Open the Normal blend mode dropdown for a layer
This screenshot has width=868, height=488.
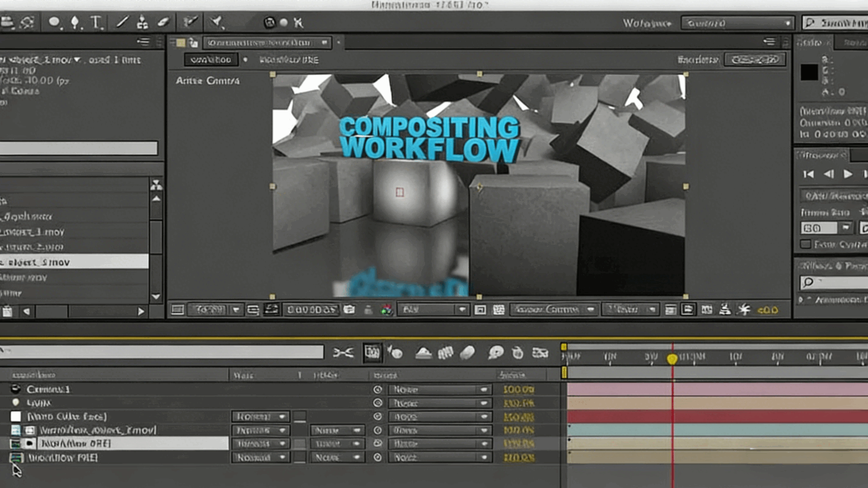(x=260, y=416)
